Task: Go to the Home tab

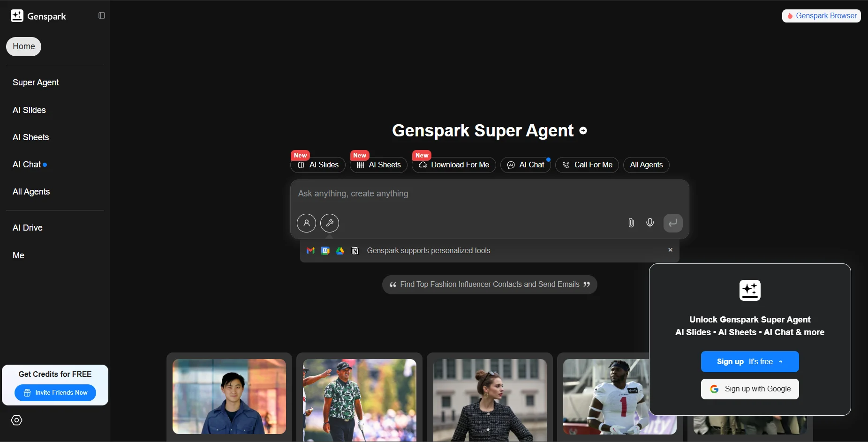Action: click(x=24, y=46)
